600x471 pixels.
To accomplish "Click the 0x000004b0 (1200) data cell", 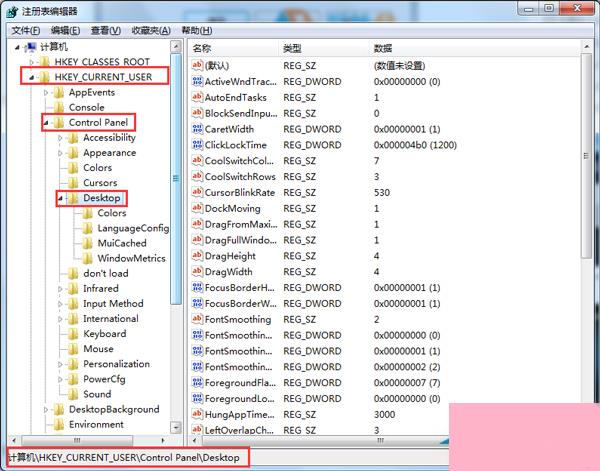I will pos(415,145).
